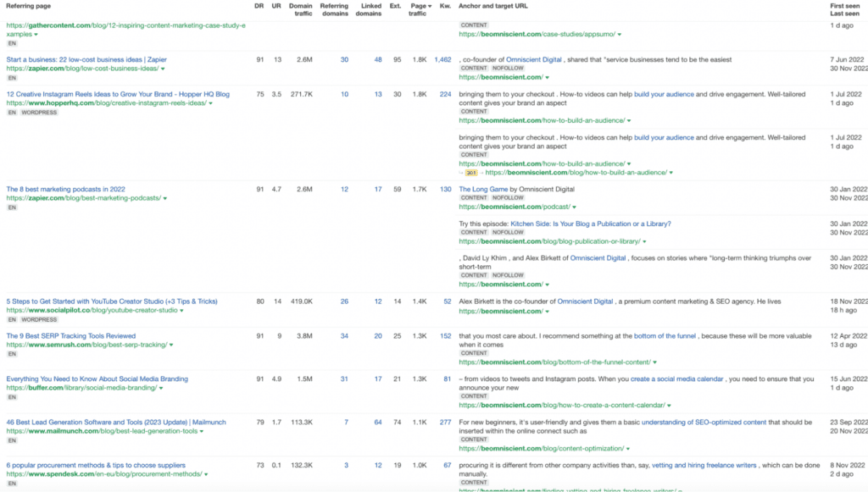Sort the table by Page traffic column
The height and width of the screenshot is (492, 868).
(420, 9)
